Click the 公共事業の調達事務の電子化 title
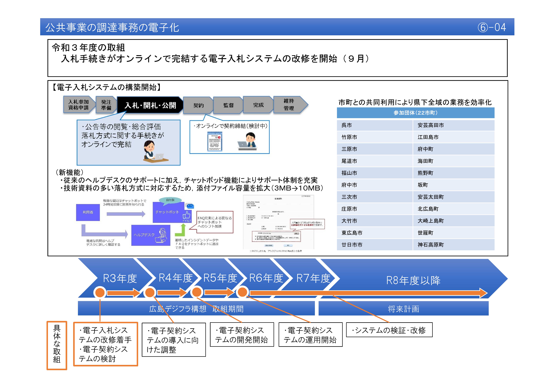The width and height of the screenshot is (555, 392). tap(112, 28)
